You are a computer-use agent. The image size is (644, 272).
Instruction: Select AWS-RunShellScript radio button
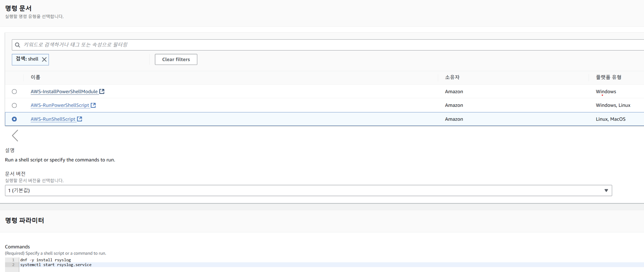(x=14, y=119)
